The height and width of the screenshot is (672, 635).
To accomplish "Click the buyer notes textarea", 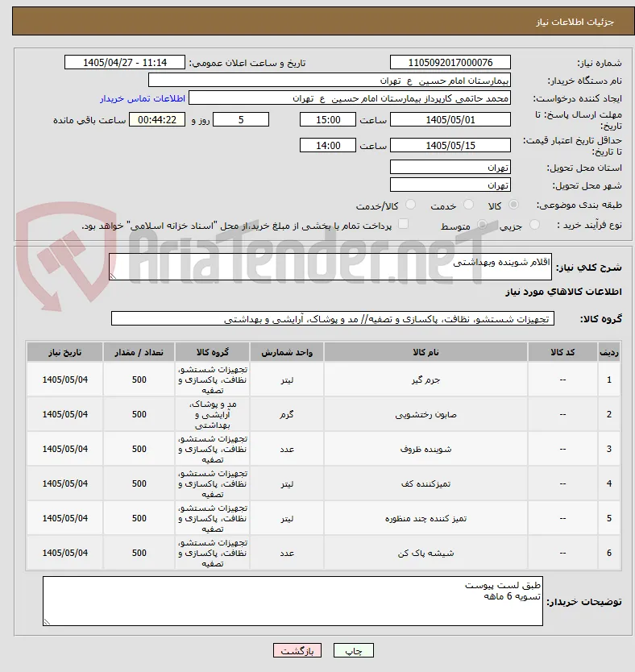I will (293, 601).
